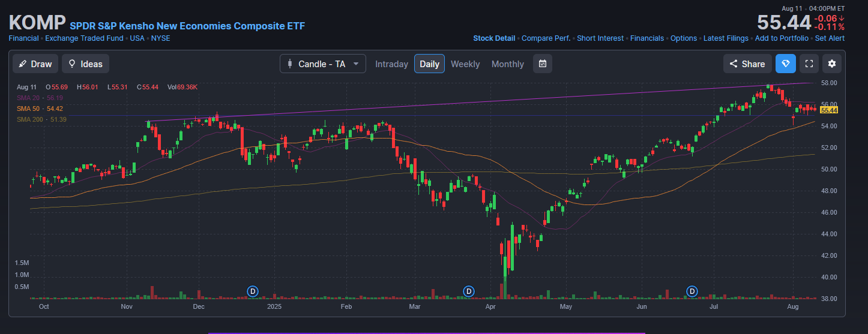868x334 pixels.
Task: Click the blue diamond premium icon
Action: pos(785,64)
